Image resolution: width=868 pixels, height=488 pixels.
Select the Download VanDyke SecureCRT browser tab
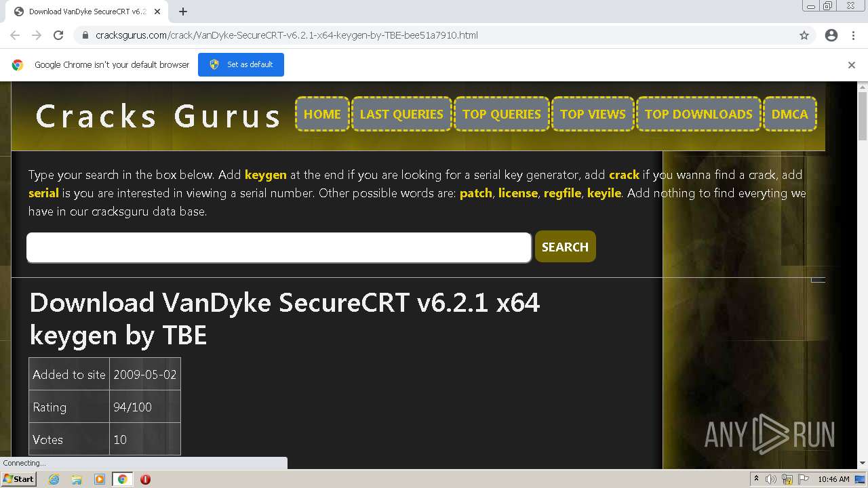click(x=88, y=12)
